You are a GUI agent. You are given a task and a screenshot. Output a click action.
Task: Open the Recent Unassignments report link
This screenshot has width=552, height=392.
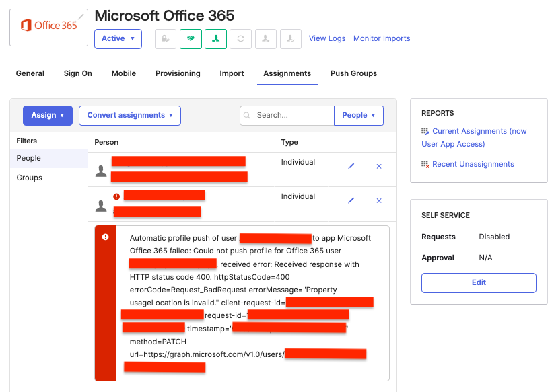coord(473,164)
